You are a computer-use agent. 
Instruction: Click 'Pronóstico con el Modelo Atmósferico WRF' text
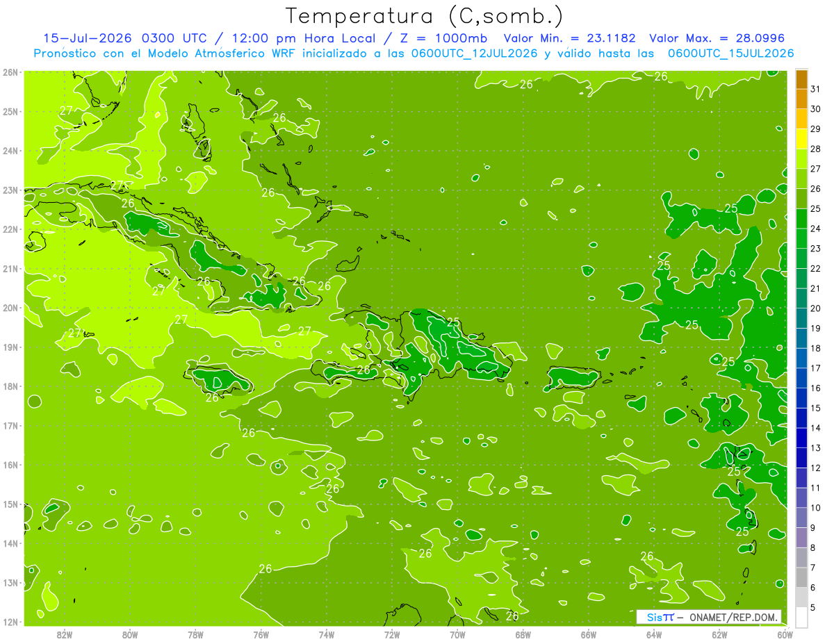[x=165, y=53]
